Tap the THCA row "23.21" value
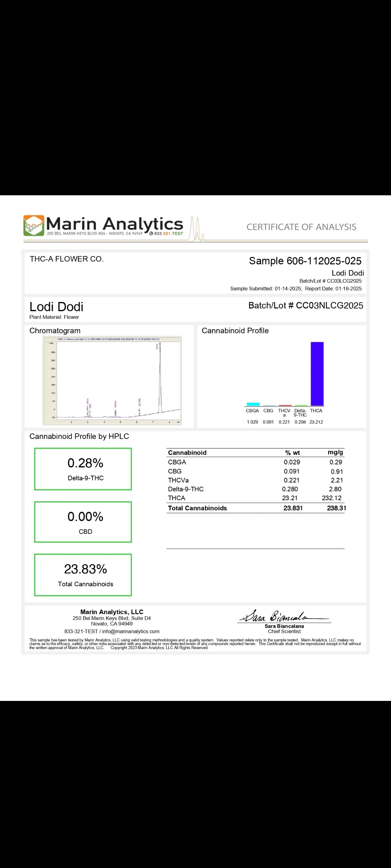 [x=290, y=498]
